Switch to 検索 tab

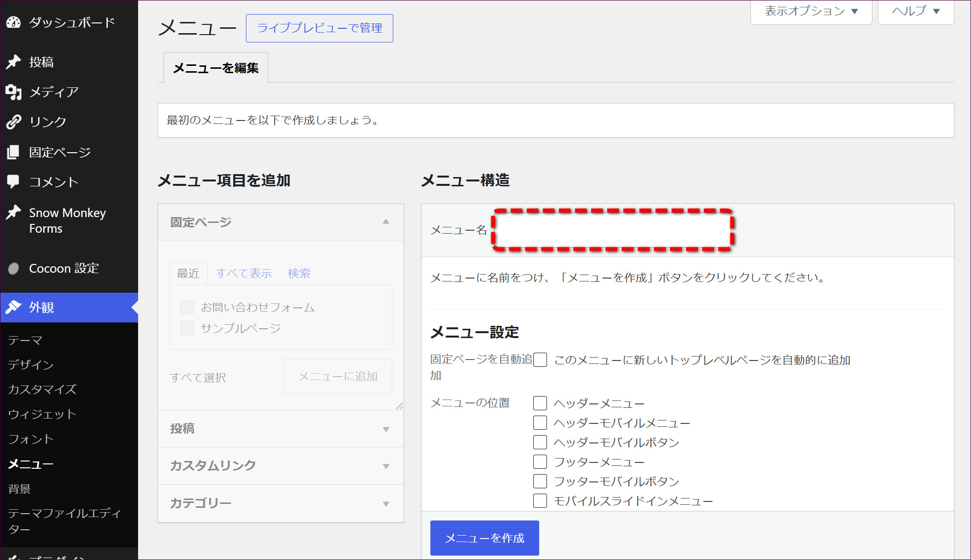click(x=299, y=273)
